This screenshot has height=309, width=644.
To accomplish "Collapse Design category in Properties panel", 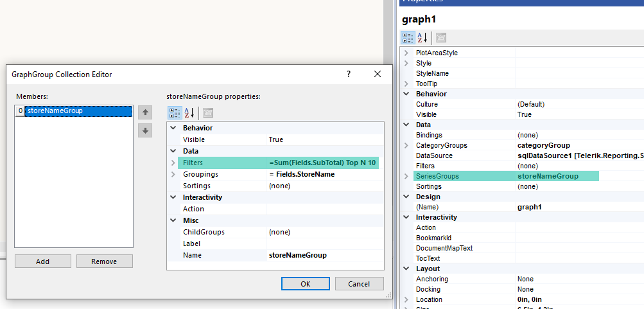I will (x=406, y=197).
